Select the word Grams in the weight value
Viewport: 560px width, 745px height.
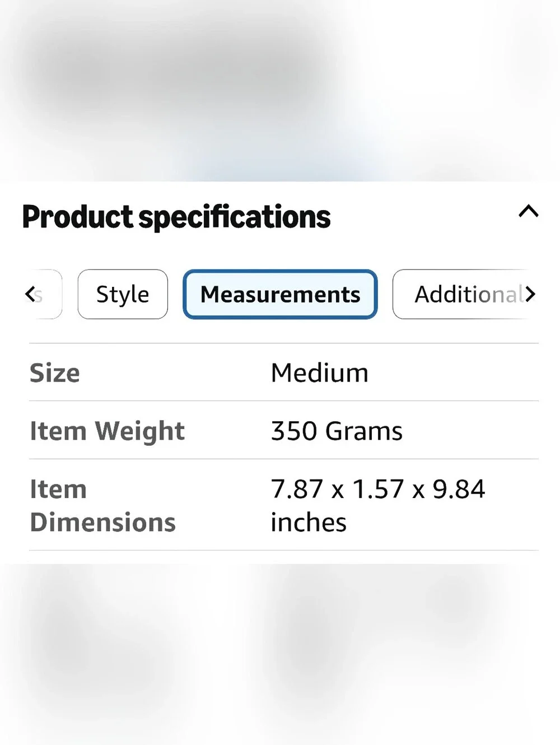click(x=364, y=431)
